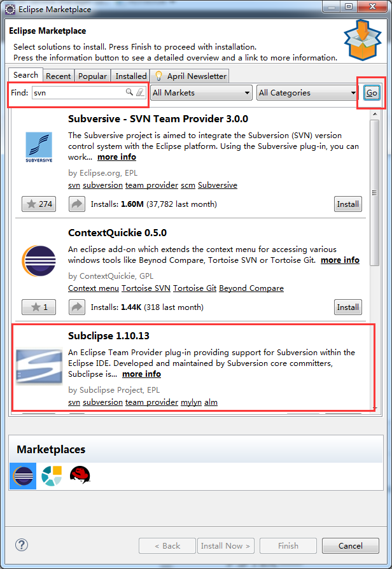This screenshot has width=392, height=569.
Task: Click the ContextQuickie Eclipse logo
Action: tap(39, 260)
